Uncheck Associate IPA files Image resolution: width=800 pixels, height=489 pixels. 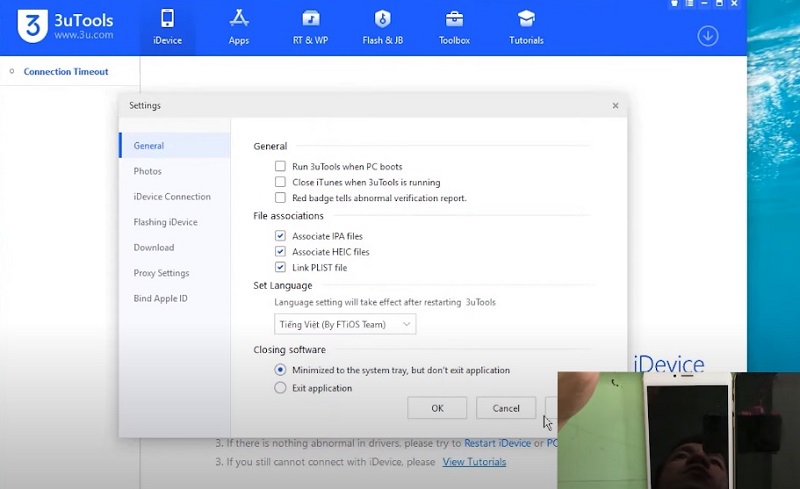click(280, 236)
